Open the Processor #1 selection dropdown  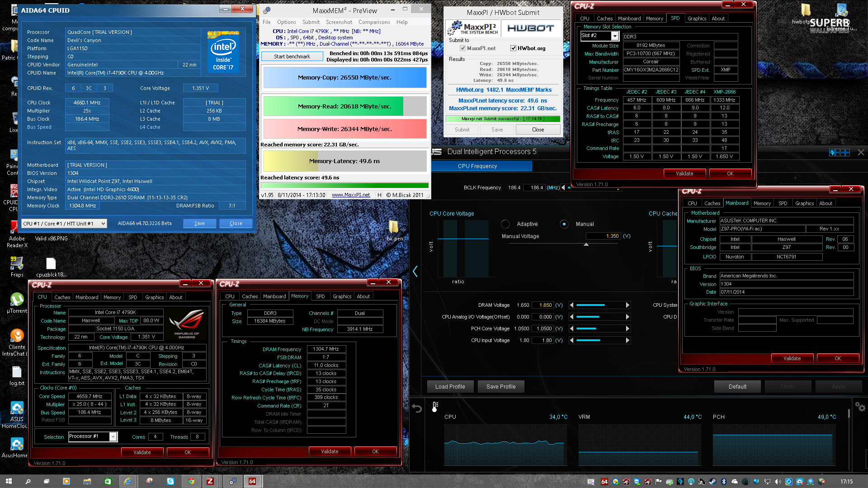tap(93, 436)
